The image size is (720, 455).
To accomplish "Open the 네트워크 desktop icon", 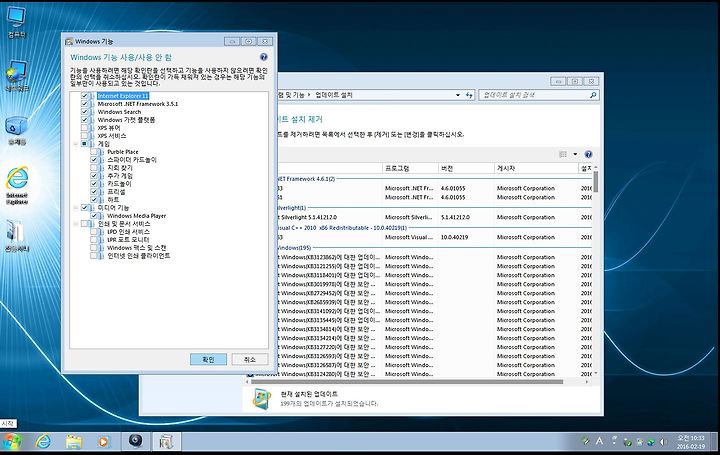I will [x=17, y=76].
